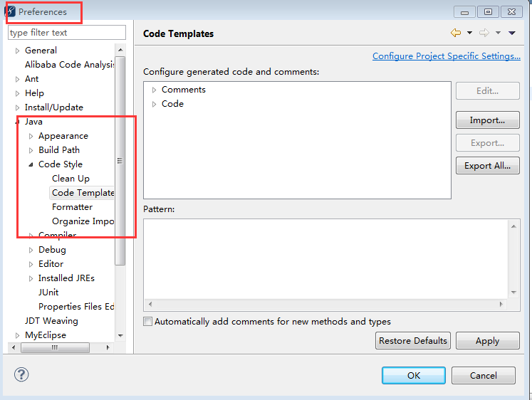Click the help question mark icon
Image resolution: width=532 pixels, height=400 pixels.
pos(21,374)
